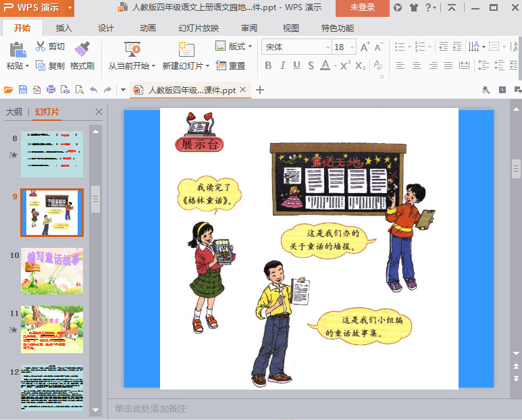Switch to the 插入 ribbon tab
This screenshot has height=420, width=522.
coord(64,28)
